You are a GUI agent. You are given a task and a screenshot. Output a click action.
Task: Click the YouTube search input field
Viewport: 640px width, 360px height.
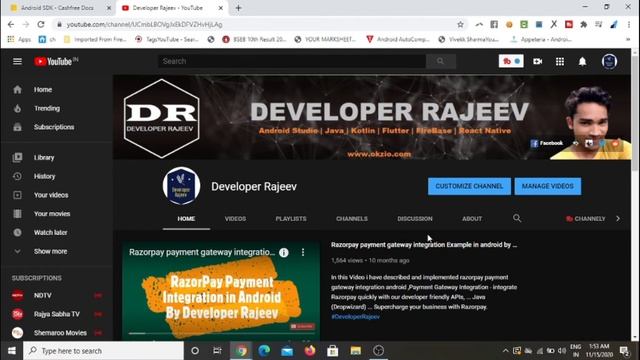(292, 61)
